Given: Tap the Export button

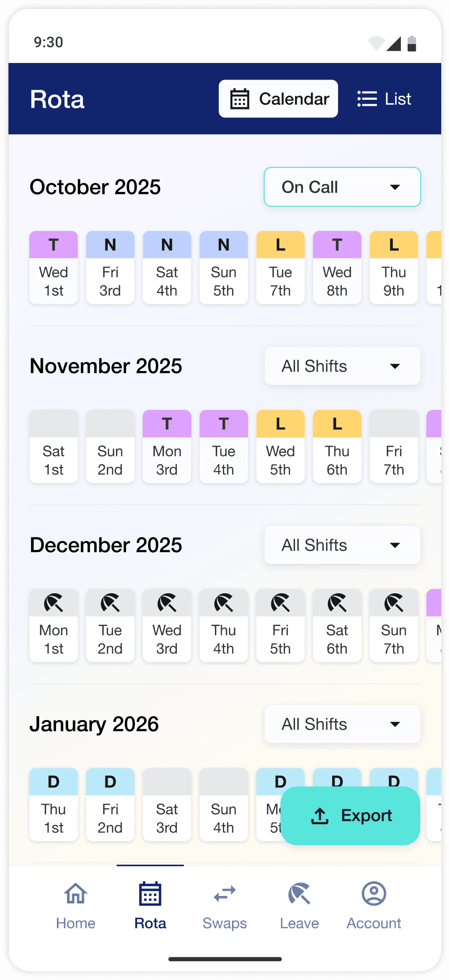Looking at the screenshot, I should pos(350,816).
